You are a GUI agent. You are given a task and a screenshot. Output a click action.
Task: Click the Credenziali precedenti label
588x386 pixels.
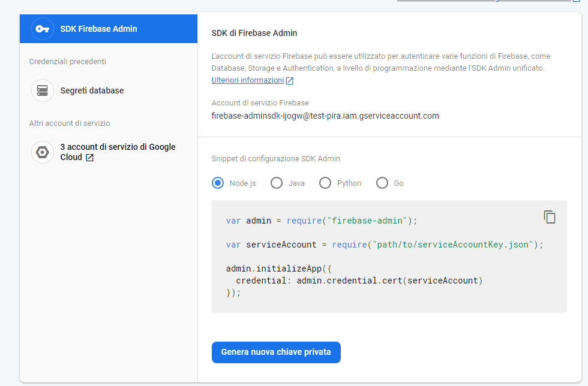pyautogui.click(x=67, y=62)
